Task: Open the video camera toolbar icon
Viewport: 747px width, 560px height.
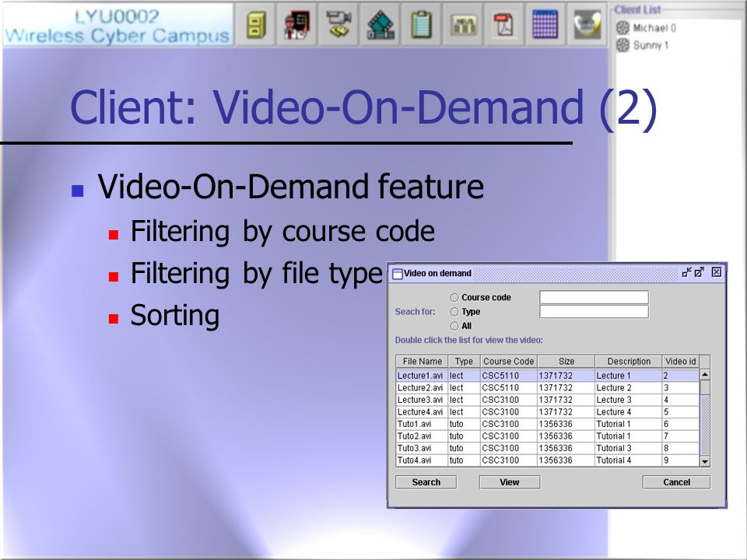Action: 338,24
